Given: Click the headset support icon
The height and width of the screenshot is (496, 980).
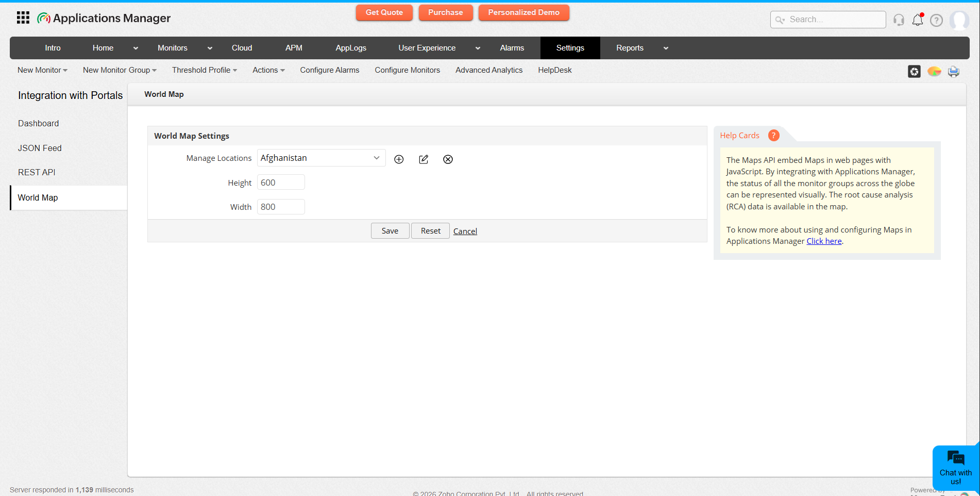Looking at the screenshot, I should (898, 20).
